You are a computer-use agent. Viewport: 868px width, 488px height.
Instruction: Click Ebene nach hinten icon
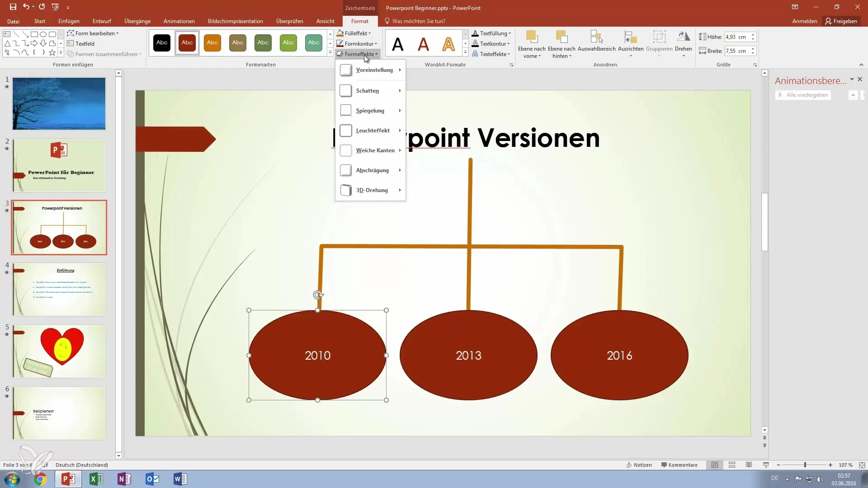pos(561,37)
